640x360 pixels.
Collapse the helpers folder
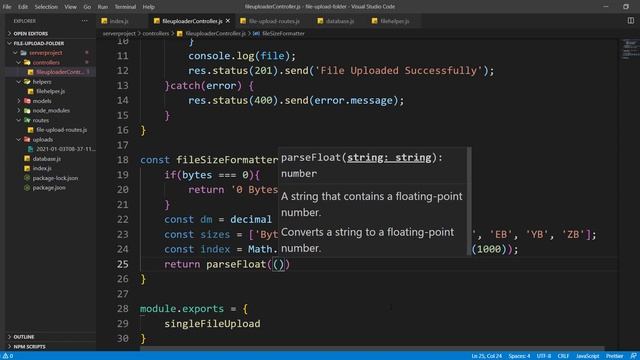pos(19,82)
